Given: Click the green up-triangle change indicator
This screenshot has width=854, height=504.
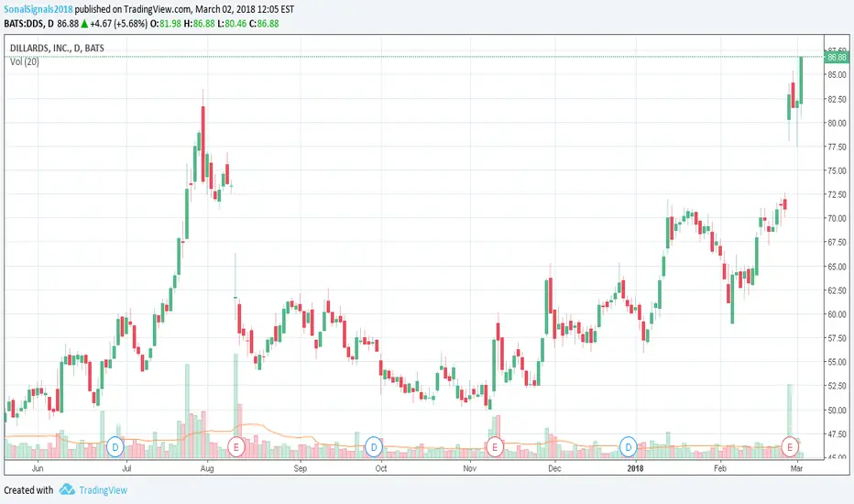Looking at the screenshot, I should click(84, 24).
